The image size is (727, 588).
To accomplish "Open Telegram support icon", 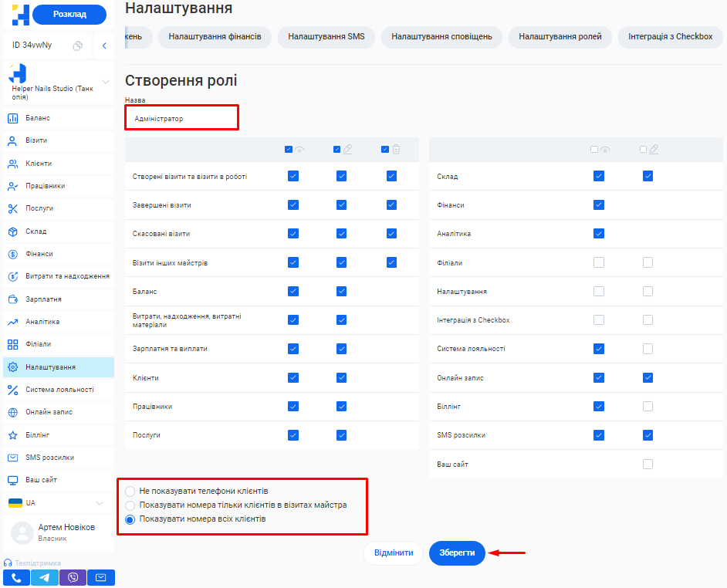I will click(x=45, y=577).
